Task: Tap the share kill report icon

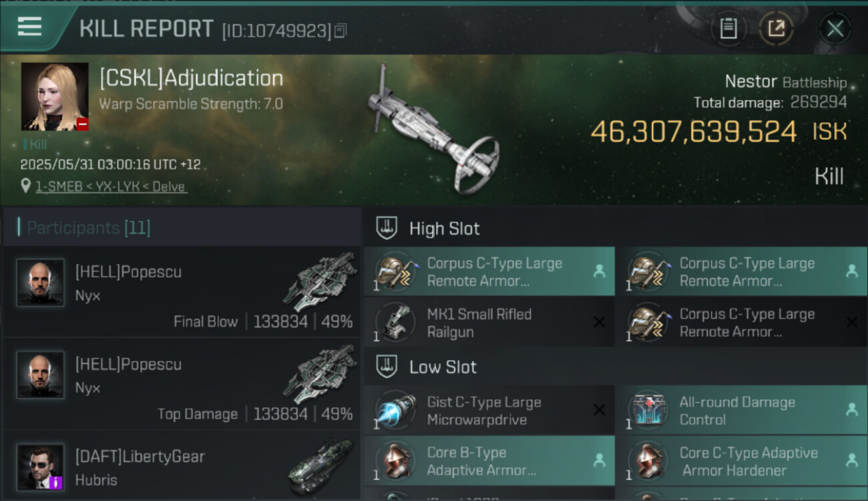Action: pos(776,29)
